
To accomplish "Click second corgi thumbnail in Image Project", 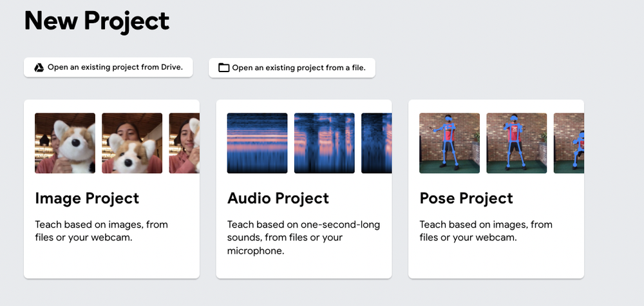I will (x=132, y=143).
